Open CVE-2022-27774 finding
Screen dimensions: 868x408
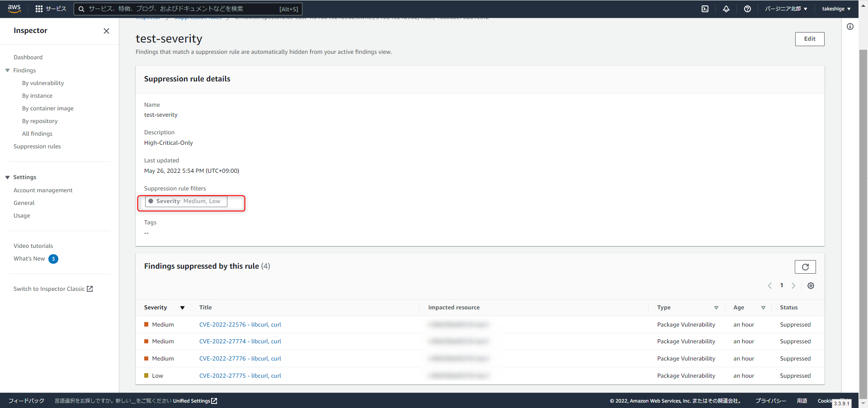click(240, 342)
